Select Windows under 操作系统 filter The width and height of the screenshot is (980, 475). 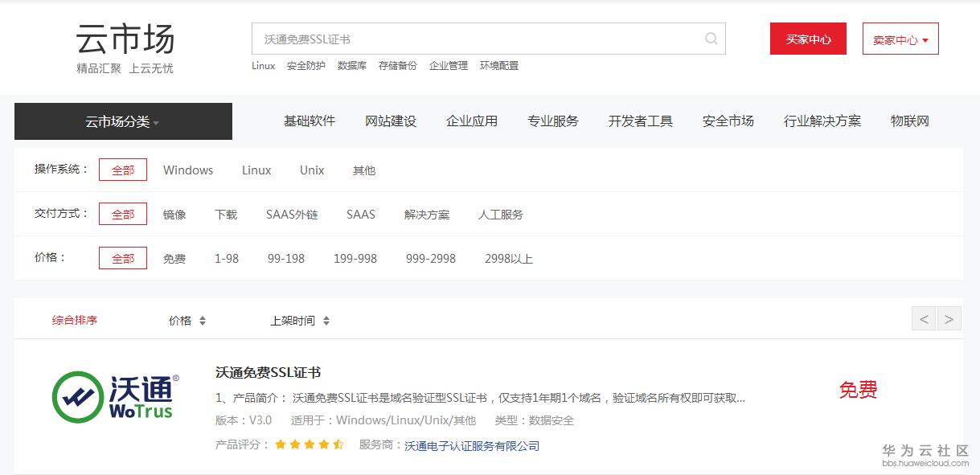pos(188,170)
